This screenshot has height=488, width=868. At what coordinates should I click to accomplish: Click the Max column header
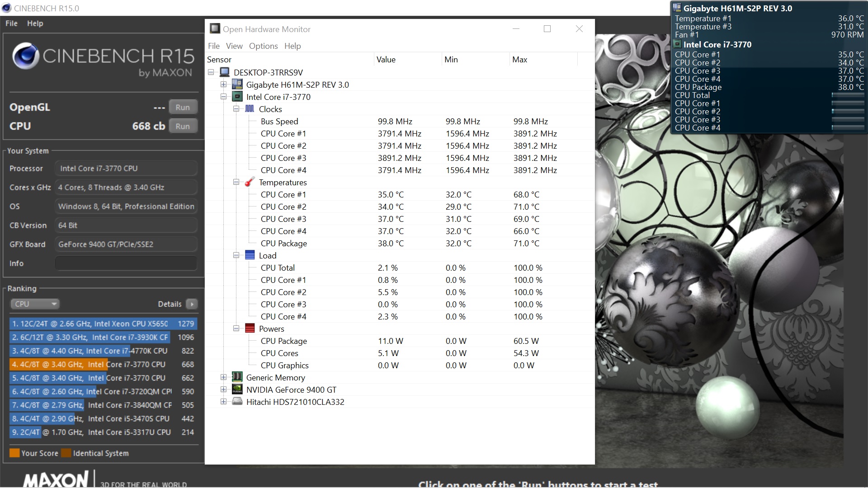point(543,60)
